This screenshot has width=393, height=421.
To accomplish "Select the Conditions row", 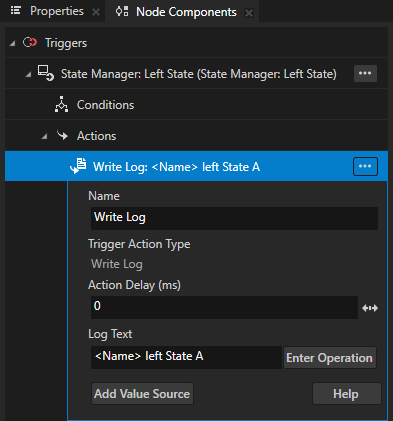I will pyautogui.click(x=196, y=105).
